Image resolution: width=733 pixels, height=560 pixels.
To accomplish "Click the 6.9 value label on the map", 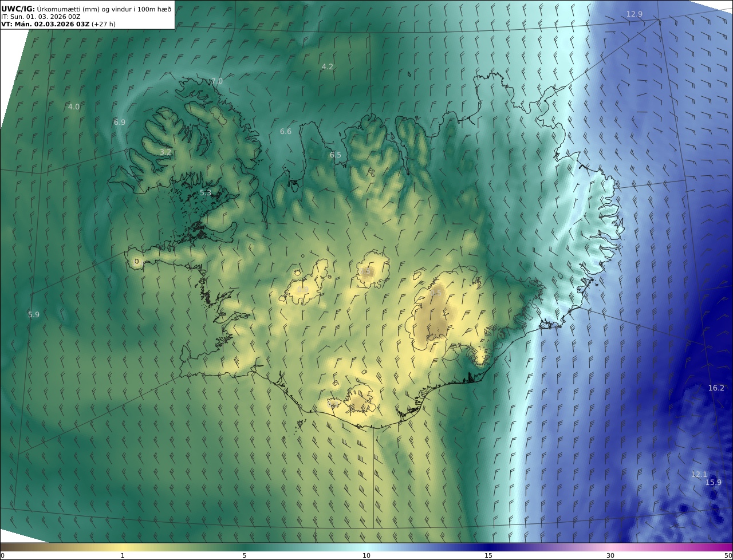I will 119,122.
